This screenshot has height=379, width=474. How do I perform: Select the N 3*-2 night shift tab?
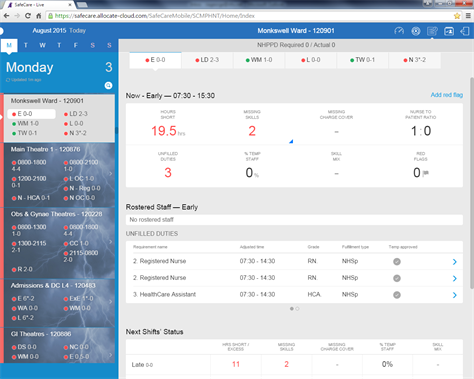[x=414, y=60]
